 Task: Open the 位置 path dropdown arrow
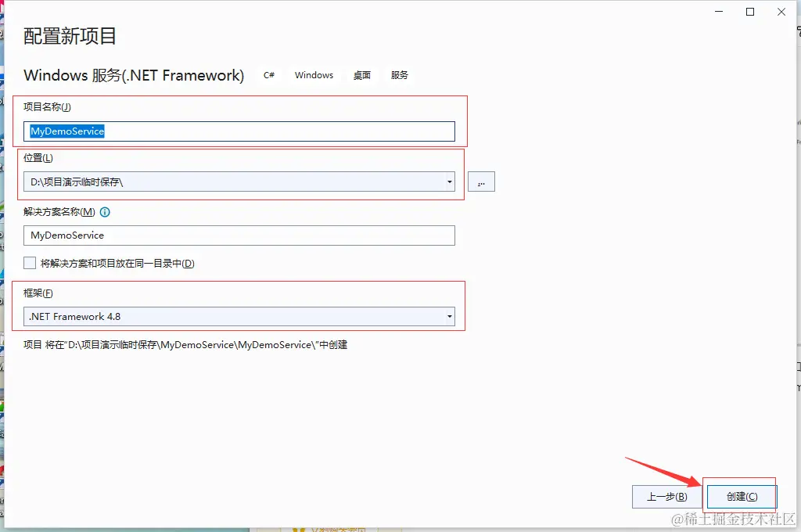(x=450, y=182)
